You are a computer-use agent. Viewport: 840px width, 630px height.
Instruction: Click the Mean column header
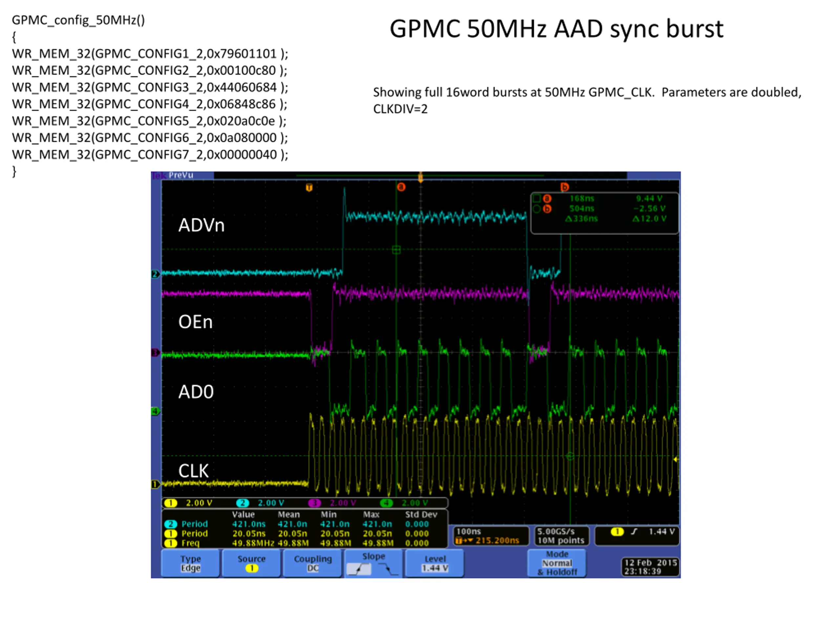point(289,514)
